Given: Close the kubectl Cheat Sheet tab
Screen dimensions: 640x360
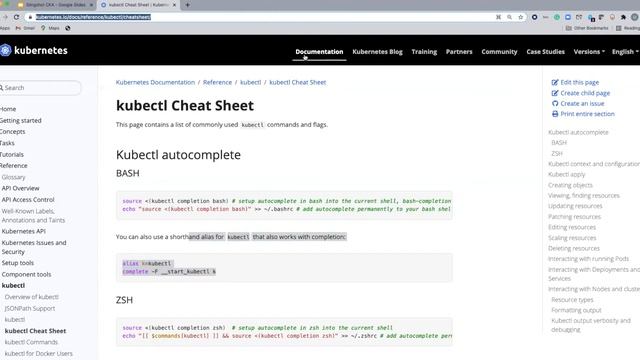Looking at the screenshot, I should [174, 5].
